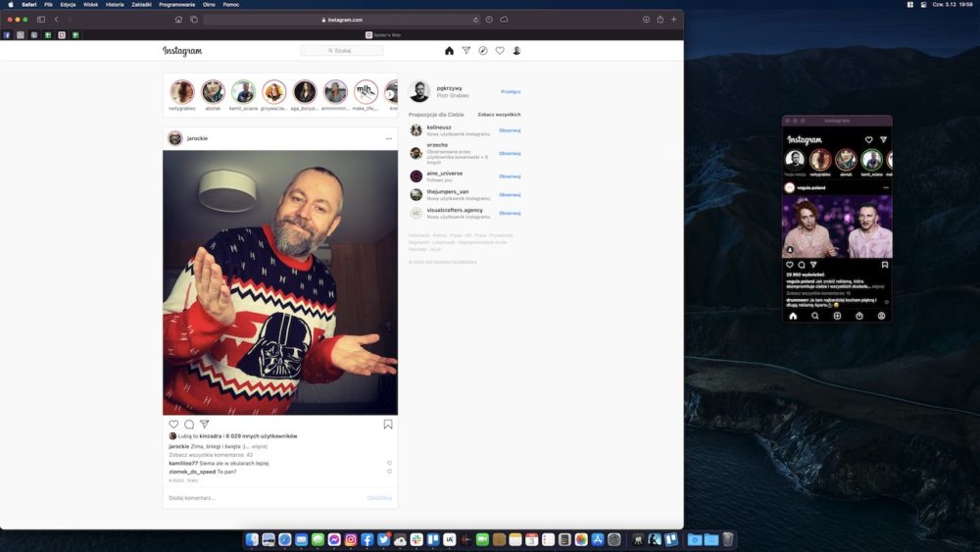The width and height of the screenshot is (980, 552).
Task: Open heart activity icon in small Instagram window
Action: [x=868, y=139]
